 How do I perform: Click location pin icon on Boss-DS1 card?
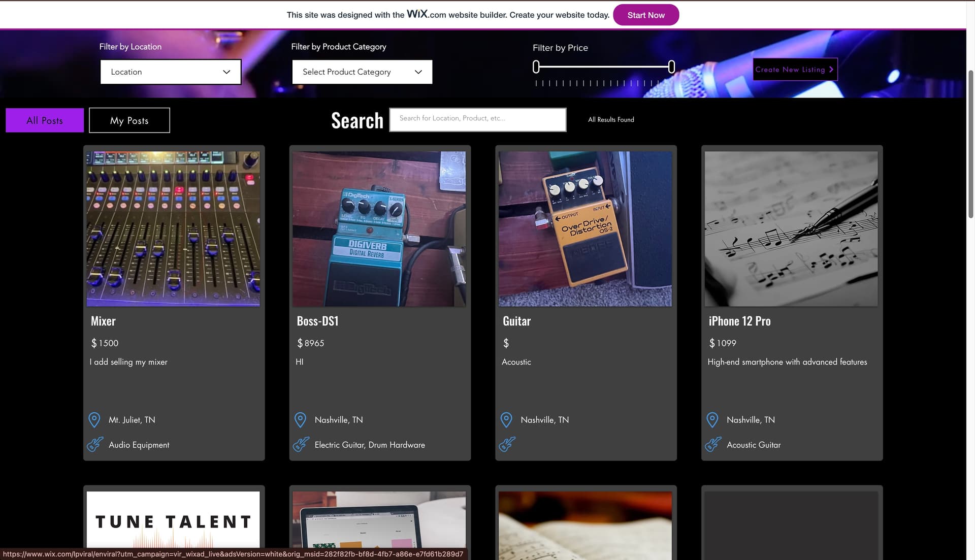coord(300,420)
